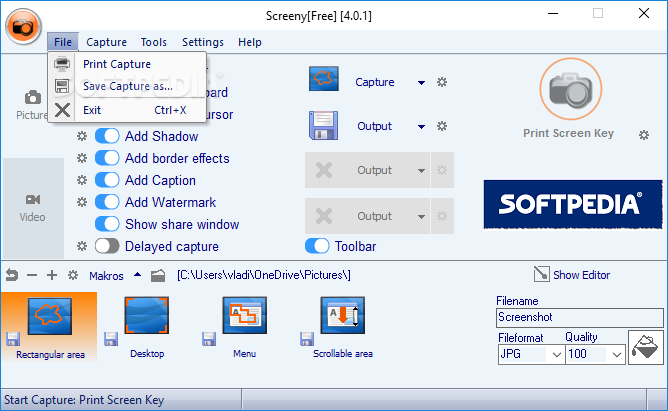Open Delayed capture settings gear
The image size is (668, 411).
click(x=82, y=246)
